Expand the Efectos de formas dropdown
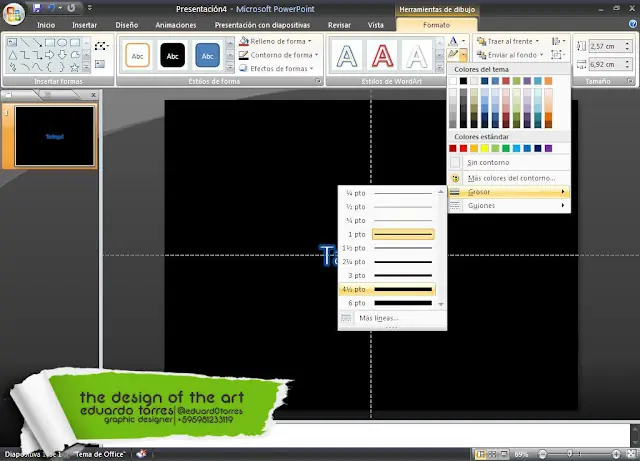This screenshot has height=461, width=640. point(278,68)
